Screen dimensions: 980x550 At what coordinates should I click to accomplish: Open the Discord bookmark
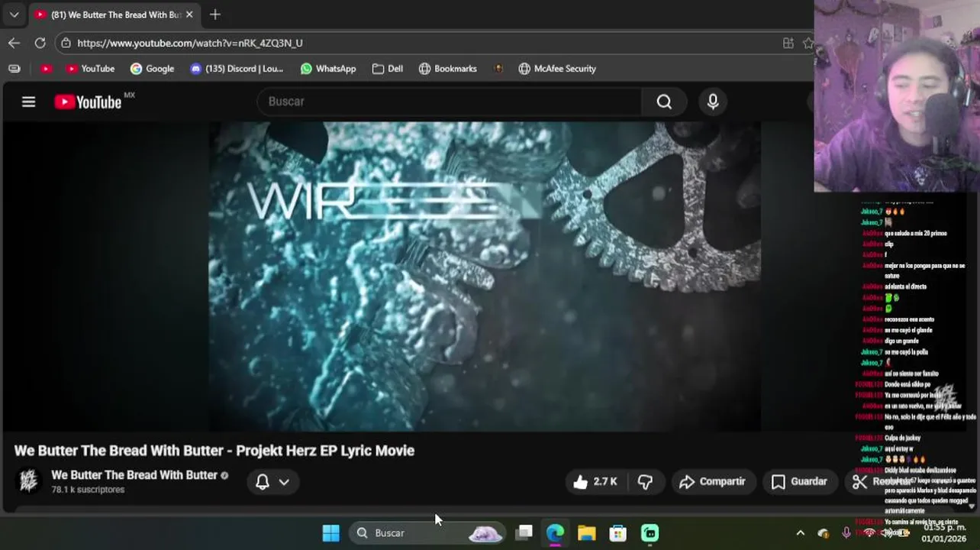coord(237,69)
